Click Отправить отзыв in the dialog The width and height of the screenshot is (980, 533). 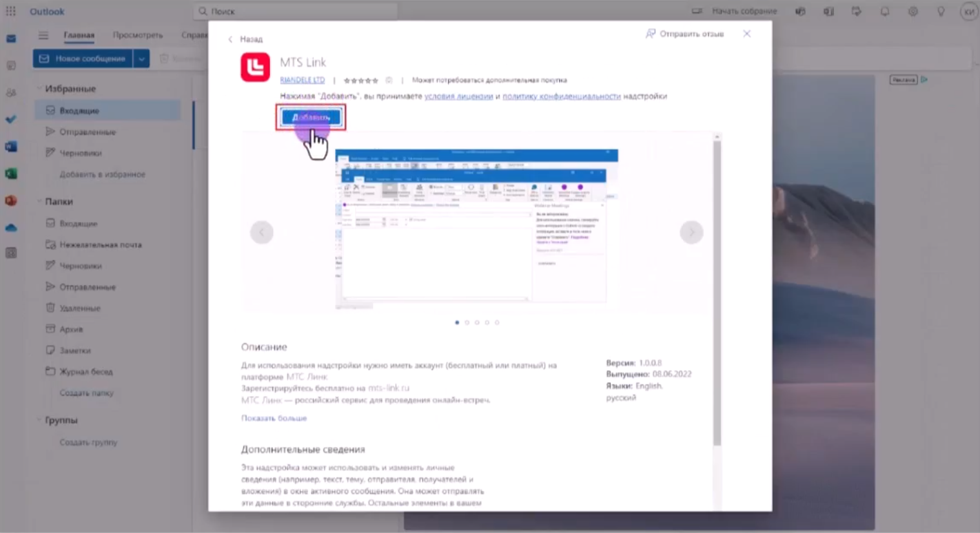click(x=685, y=34)
